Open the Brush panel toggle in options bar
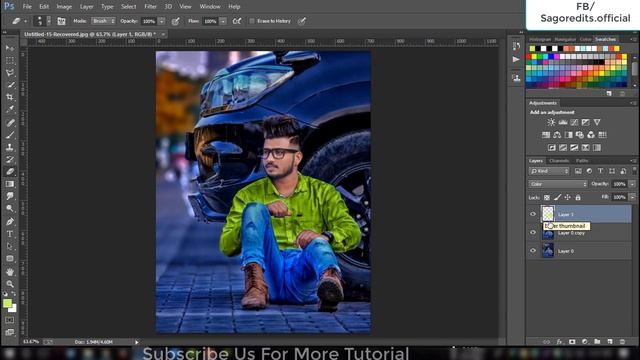The image size is (640, 360). pyautogui.click(x=61, y=21)
